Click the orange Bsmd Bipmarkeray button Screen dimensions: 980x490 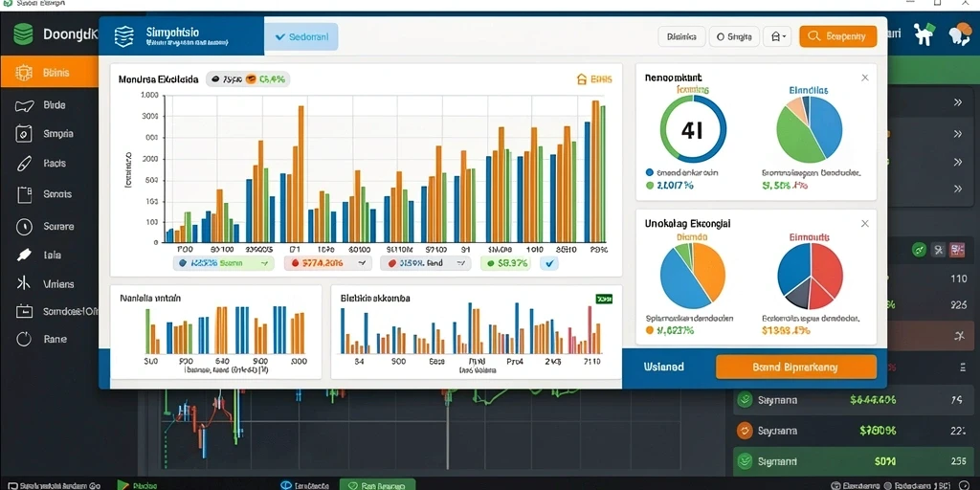pos(795,367)
